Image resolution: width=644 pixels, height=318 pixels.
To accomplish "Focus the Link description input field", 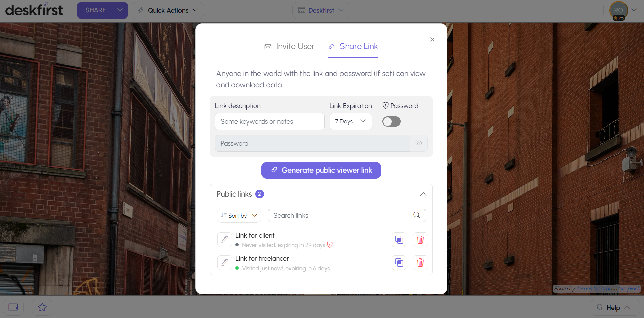I will point(270,121).
